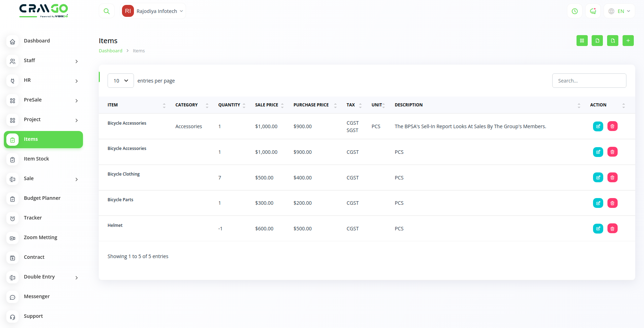Screen dimensions: 644x328
Task: Open the Rajodiya Infotech workspace dropdown
Action: point(153,11)
